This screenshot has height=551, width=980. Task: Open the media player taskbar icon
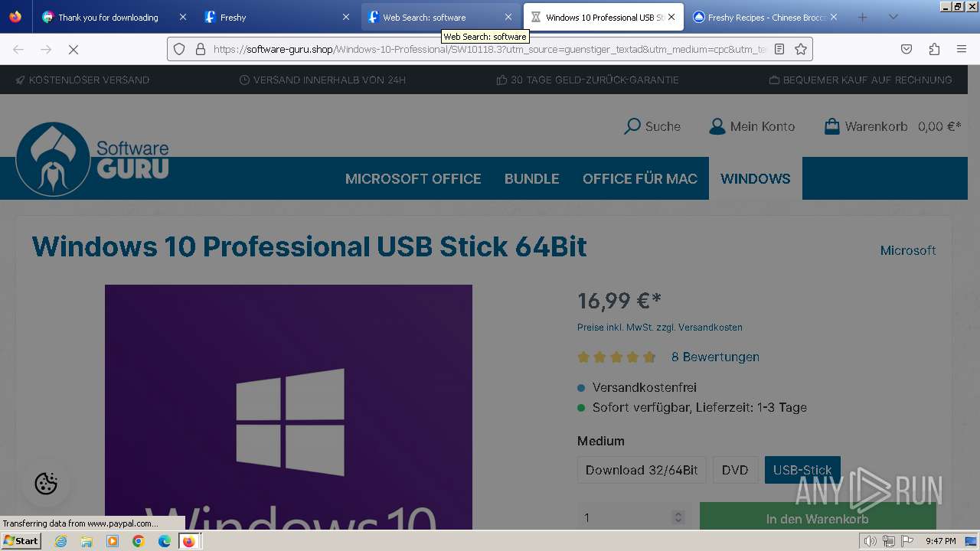click(113, 541)
